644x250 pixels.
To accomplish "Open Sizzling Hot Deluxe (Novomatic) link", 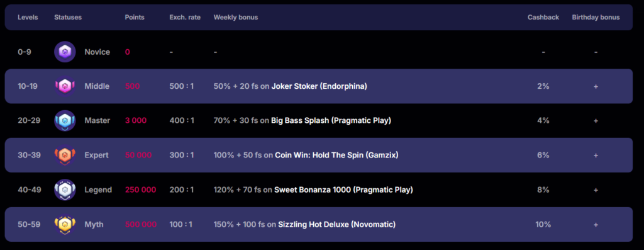I will [337, 225].
